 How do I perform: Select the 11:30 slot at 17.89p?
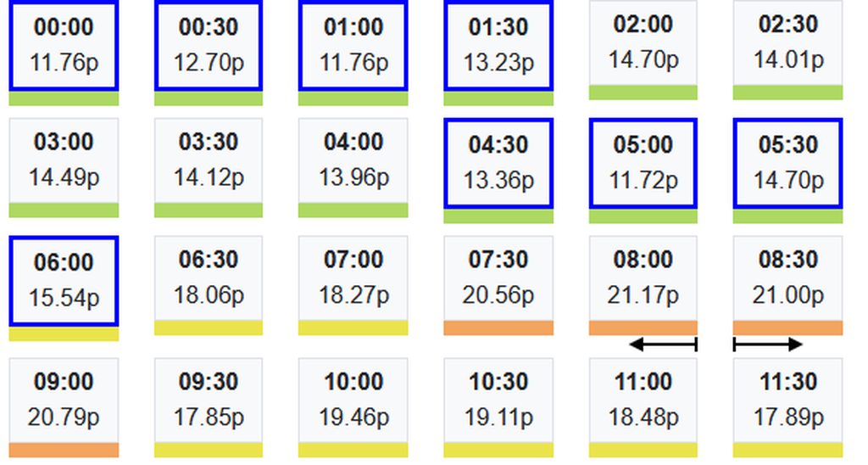788,401
